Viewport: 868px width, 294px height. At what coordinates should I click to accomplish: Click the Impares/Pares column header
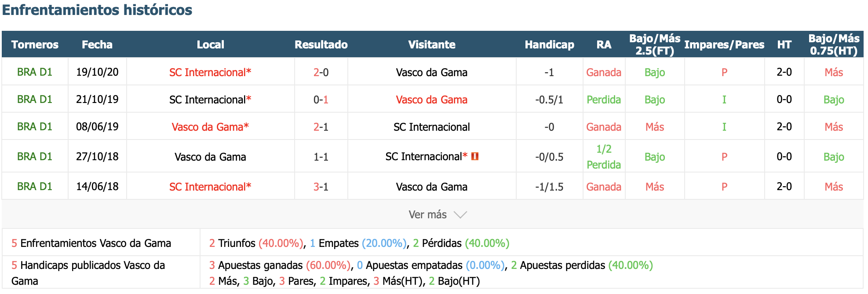(724, 44)
